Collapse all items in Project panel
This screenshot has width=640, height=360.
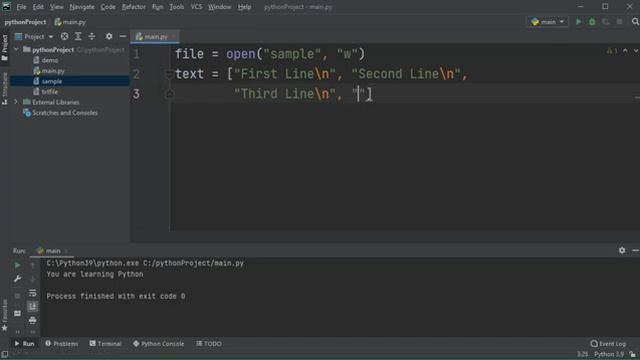coord(92,36)
